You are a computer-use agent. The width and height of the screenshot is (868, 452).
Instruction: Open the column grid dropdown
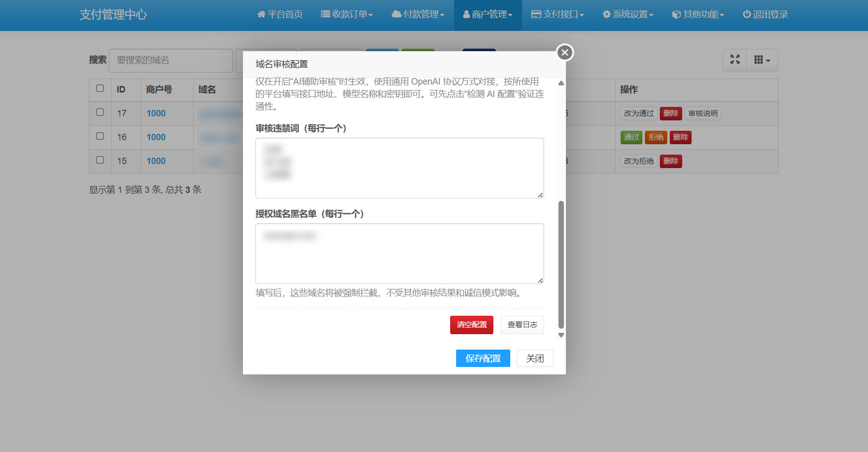762,60
